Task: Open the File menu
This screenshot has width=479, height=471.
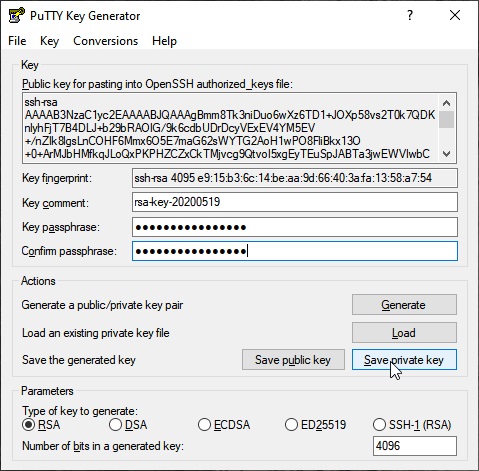Action: click(17, 41)
